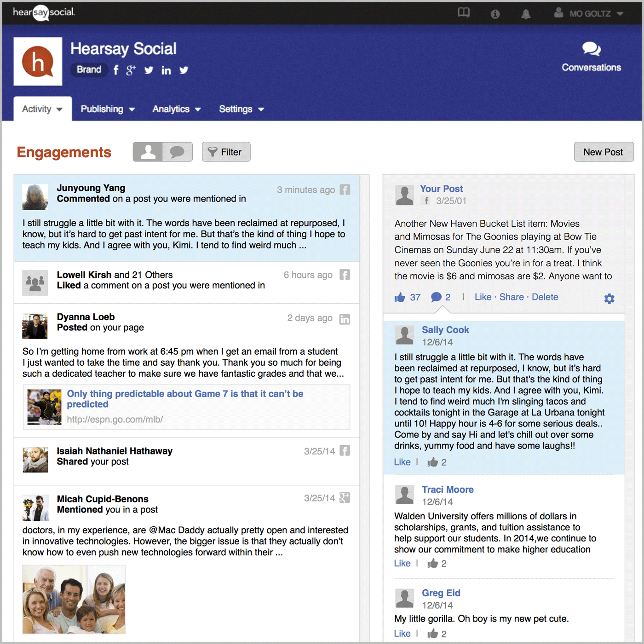644x644 pixels.
Task: Delete your post
Action: tap(545, 297)
